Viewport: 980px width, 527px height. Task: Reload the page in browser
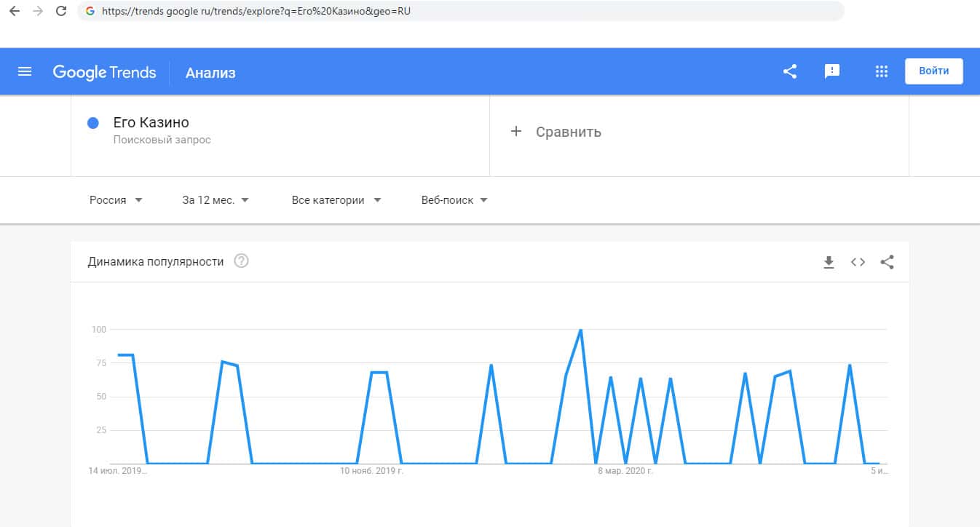coord(61,12)
